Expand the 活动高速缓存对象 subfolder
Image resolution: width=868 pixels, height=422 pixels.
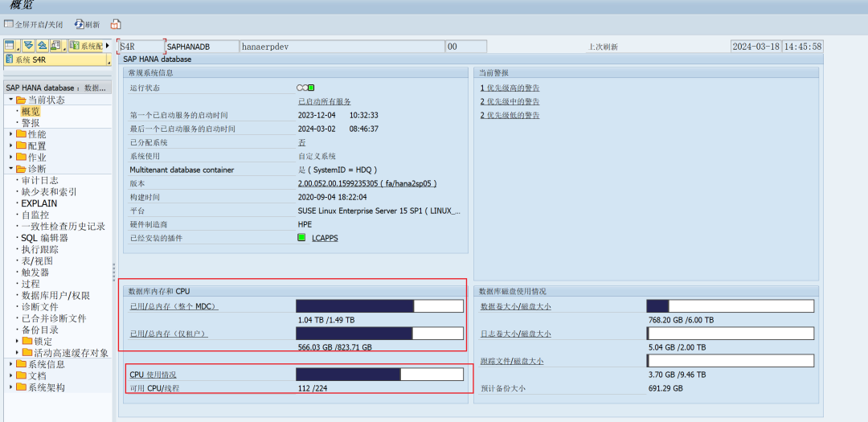click(17, 353)
